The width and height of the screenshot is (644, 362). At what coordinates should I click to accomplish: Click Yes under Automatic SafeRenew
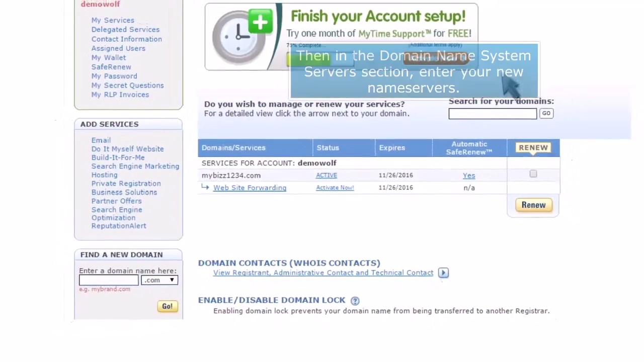tap(469, 175)
